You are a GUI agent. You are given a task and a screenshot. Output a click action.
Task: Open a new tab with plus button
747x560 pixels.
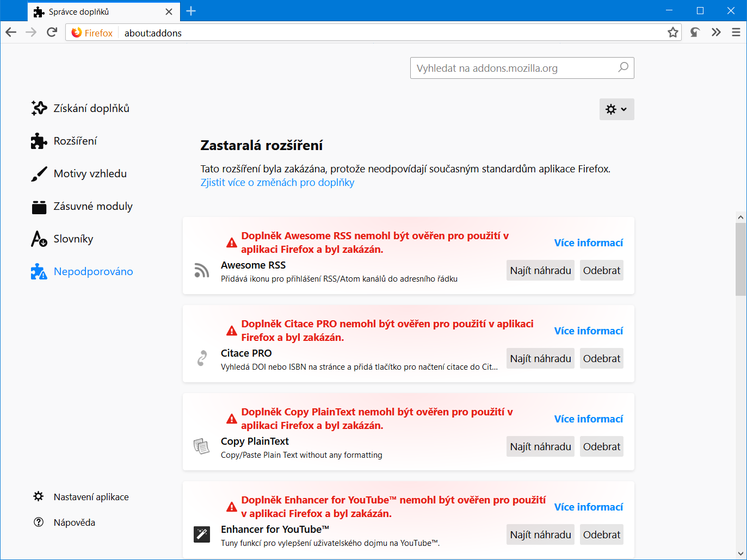191,11
